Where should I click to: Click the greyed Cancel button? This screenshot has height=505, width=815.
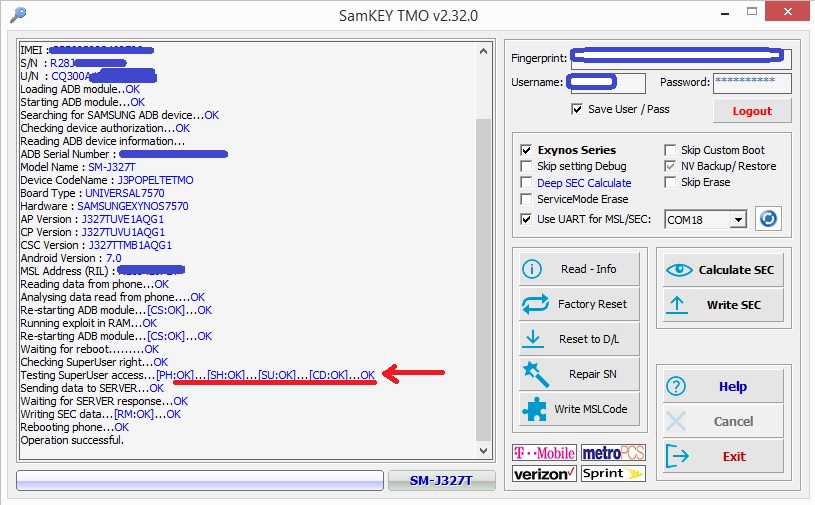pyautogui.click(x=723, y=421)
